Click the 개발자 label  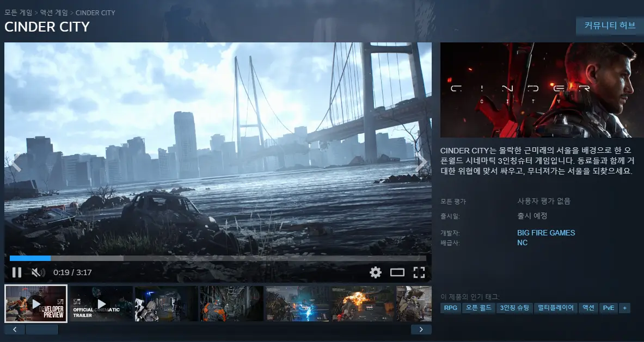pyautogui.click(x=450, y=233)
